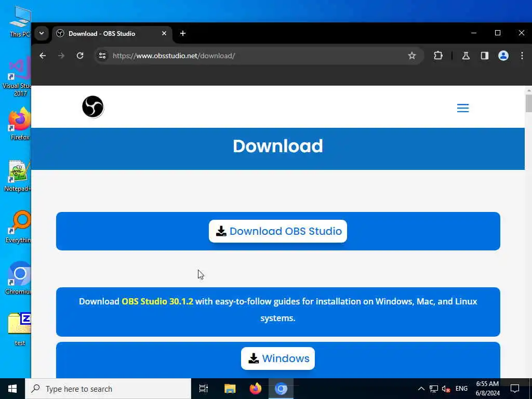
Task: Select the This PC desktop icon
Action: point(20,21)
